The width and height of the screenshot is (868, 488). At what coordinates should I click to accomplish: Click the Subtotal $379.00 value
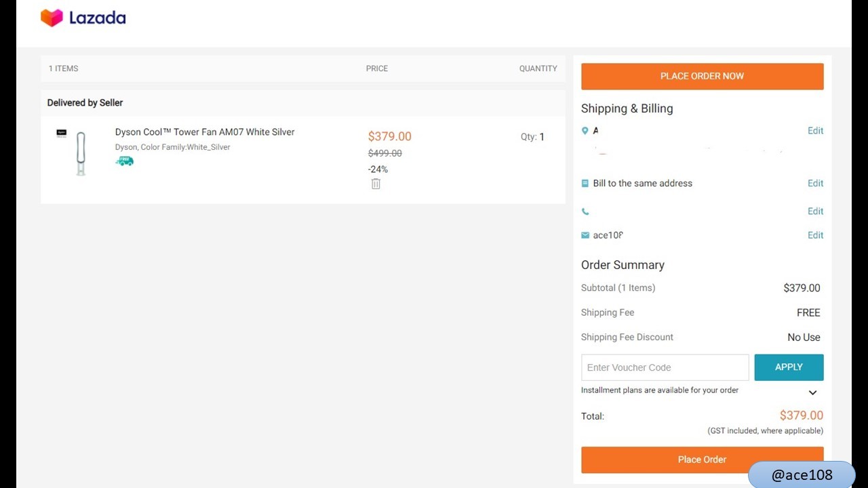coord(802,288)
